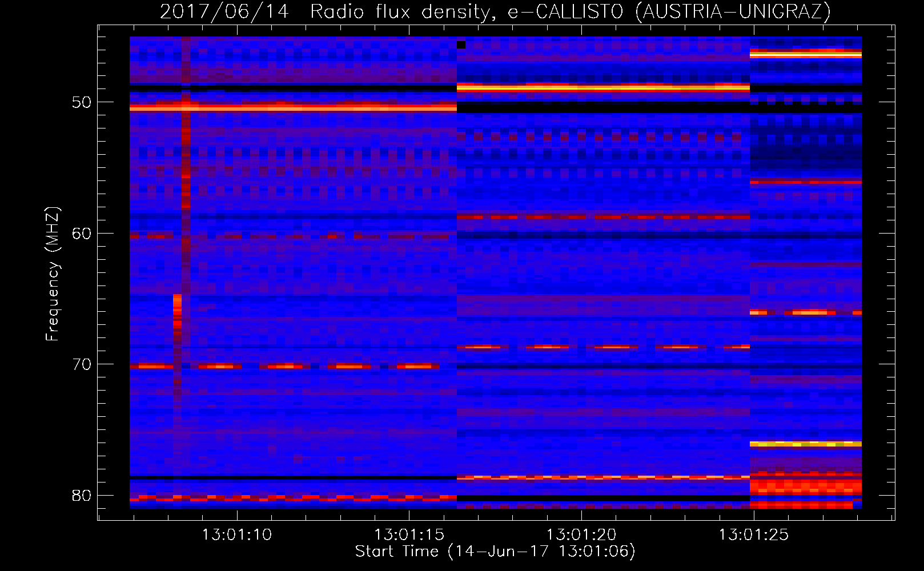The image size is (924, 571).
Task: Select the 13:01:25 time tick label
Action: coord(753,535)
